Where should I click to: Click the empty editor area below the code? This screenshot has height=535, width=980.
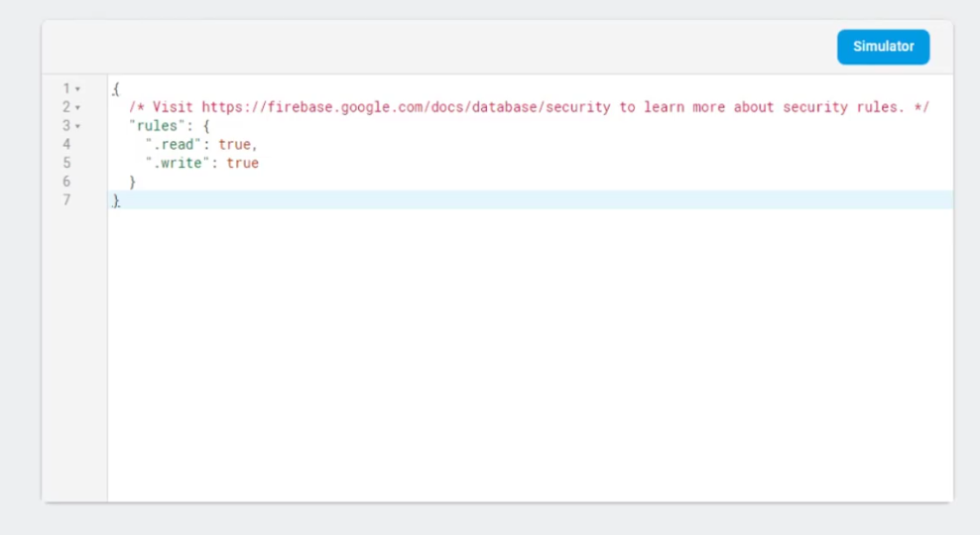click(526, 357)
